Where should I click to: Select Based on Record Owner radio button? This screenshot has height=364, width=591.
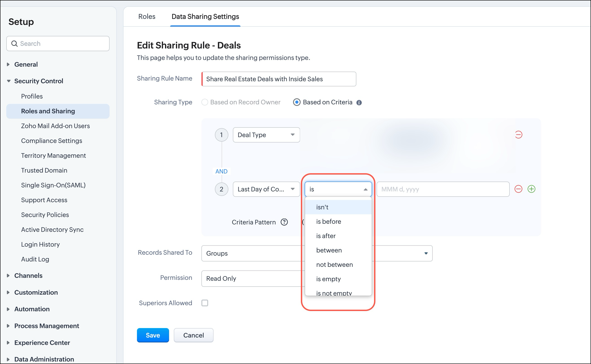coord(205,102)
